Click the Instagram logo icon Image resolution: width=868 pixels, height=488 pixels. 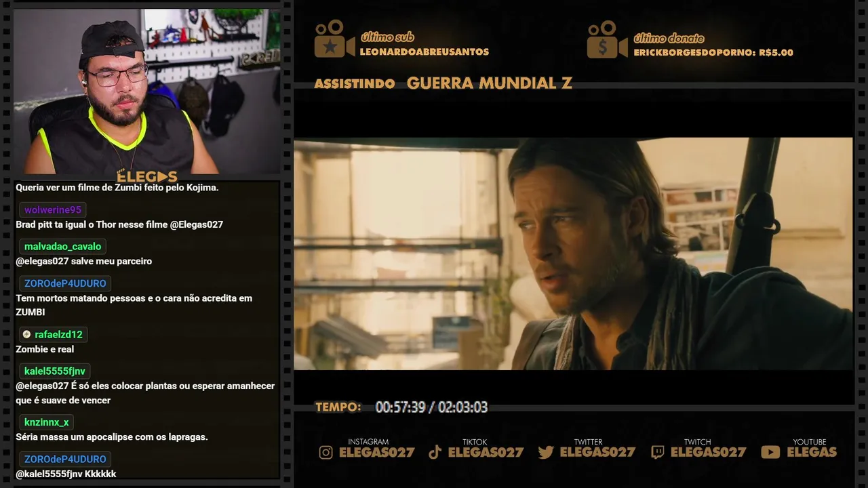[326, 452]
